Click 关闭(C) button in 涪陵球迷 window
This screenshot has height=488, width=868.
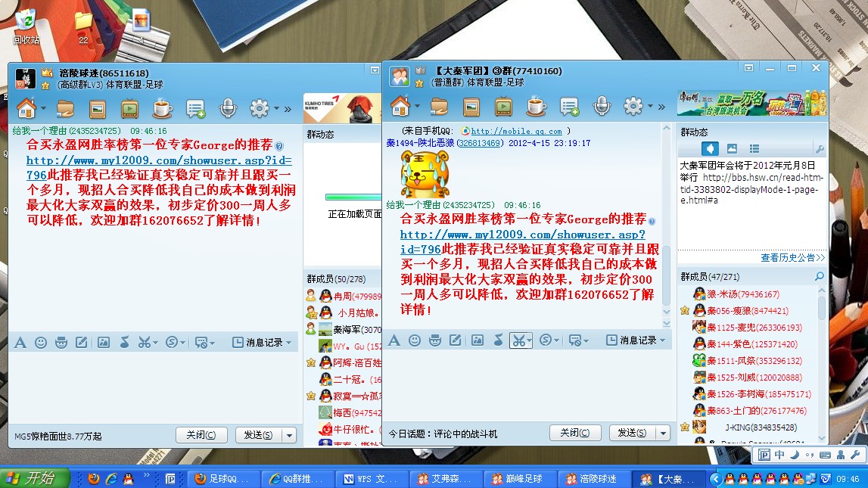pos(201,435)
